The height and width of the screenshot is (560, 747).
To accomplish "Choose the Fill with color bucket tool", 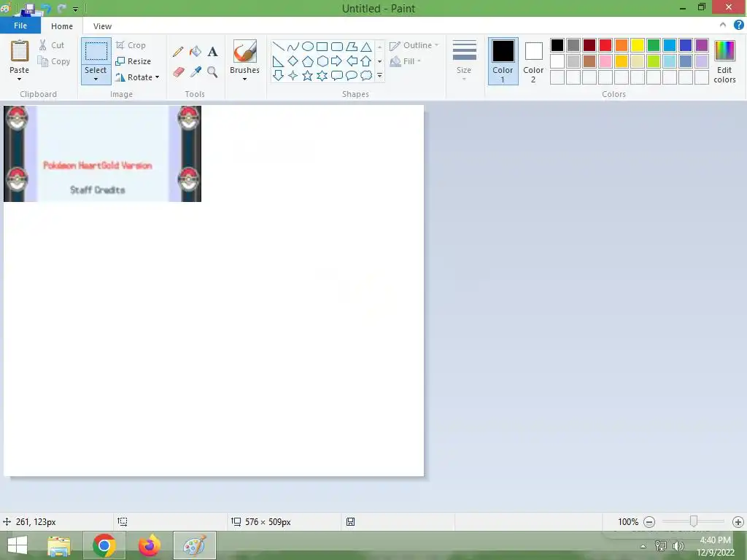I will click(196, 52).
